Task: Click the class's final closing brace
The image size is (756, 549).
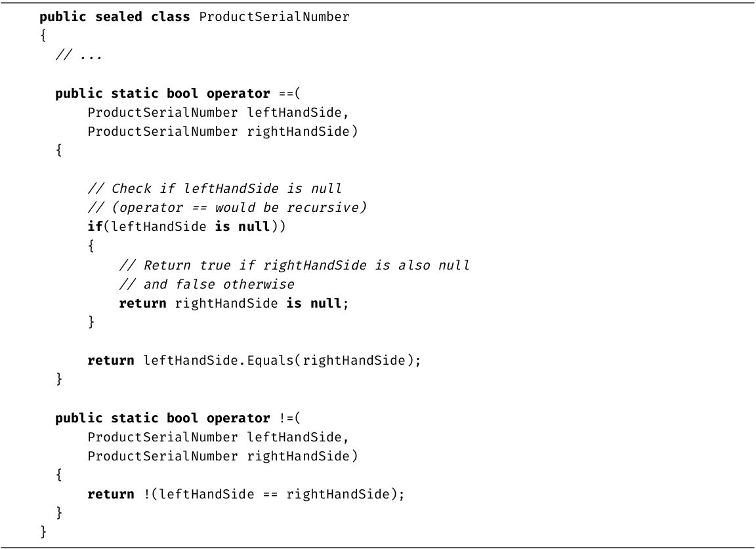Action: click(44, 531)
